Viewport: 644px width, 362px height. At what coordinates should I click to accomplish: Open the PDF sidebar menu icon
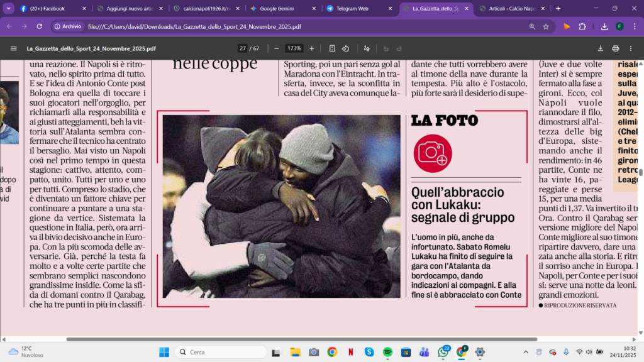tap(14, 48)
